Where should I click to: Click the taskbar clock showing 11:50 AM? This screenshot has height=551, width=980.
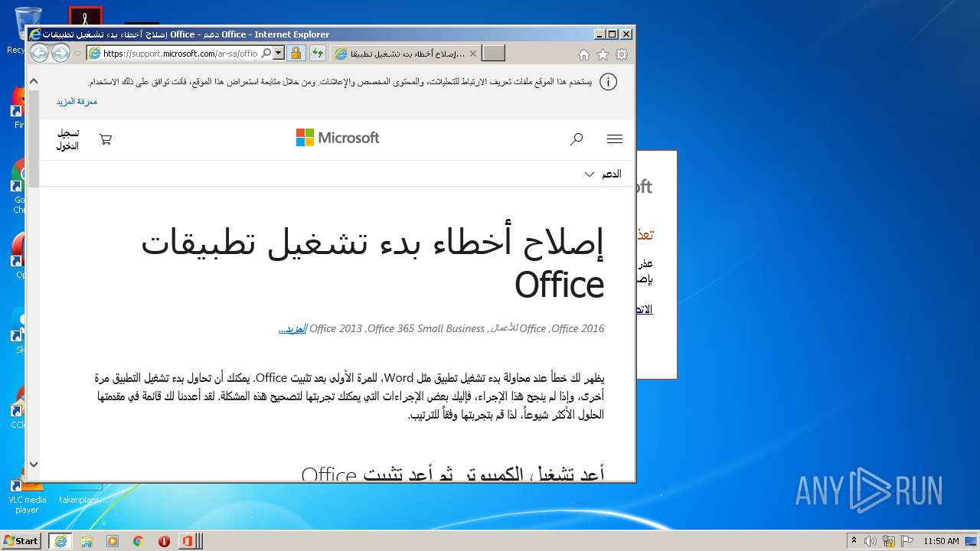(x=941, y=541)
